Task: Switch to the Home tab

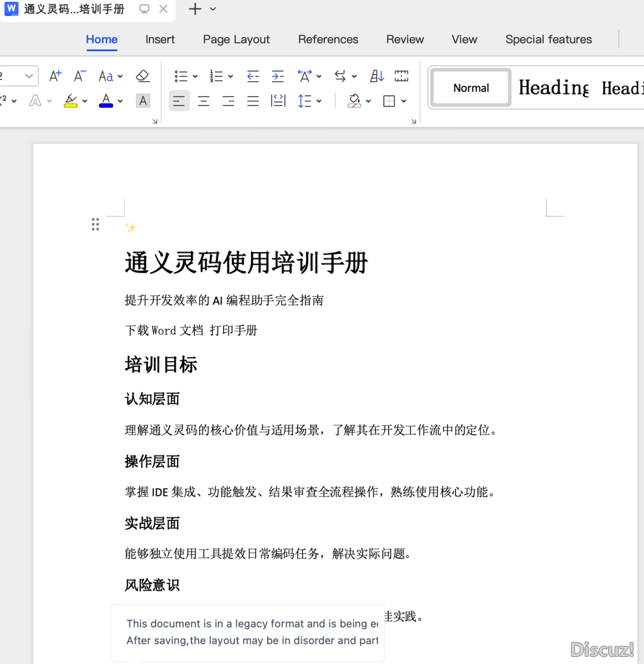Action: point(102,39)
